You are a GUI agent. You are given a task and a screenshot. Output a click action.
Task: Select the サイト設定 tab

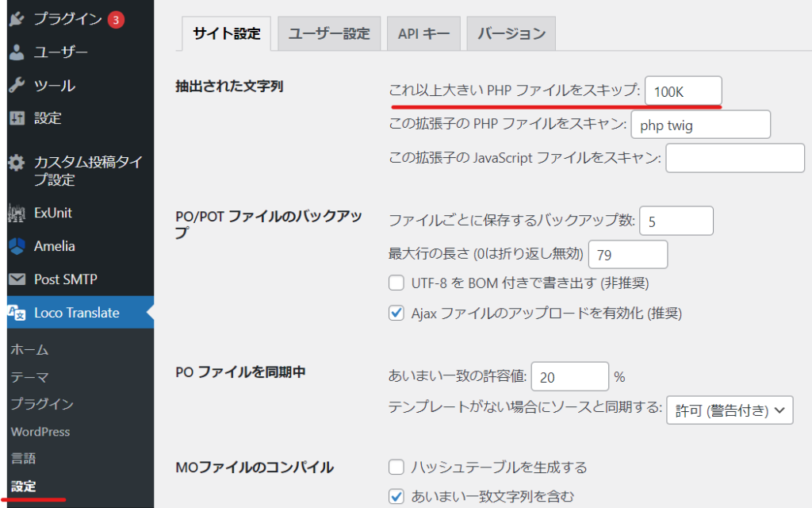226,33
